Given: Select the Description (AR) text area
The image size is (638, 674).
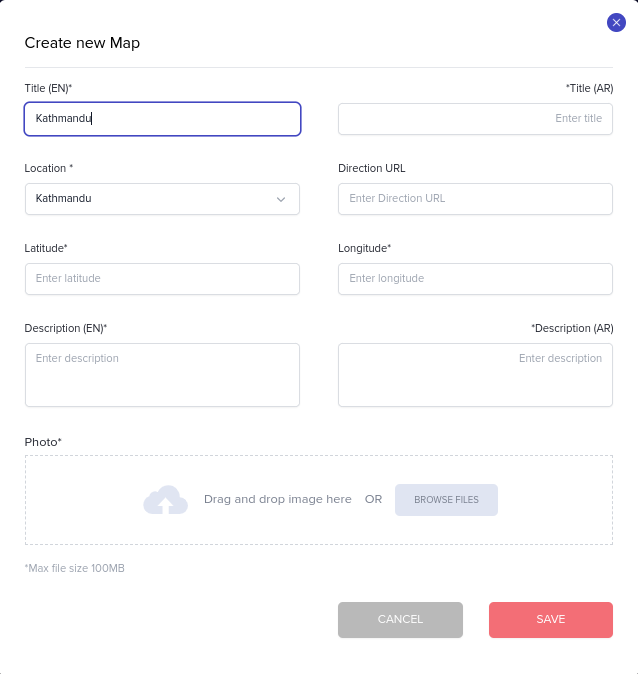Looking at the screenshot, I should 475,375.
